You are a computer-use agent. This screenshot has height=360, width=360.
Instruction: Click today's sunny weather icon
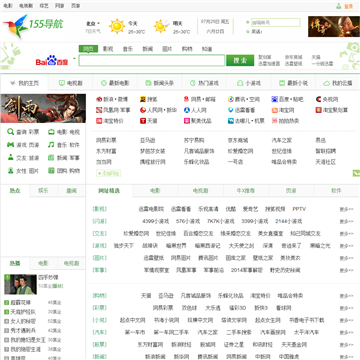click(117, 26)
